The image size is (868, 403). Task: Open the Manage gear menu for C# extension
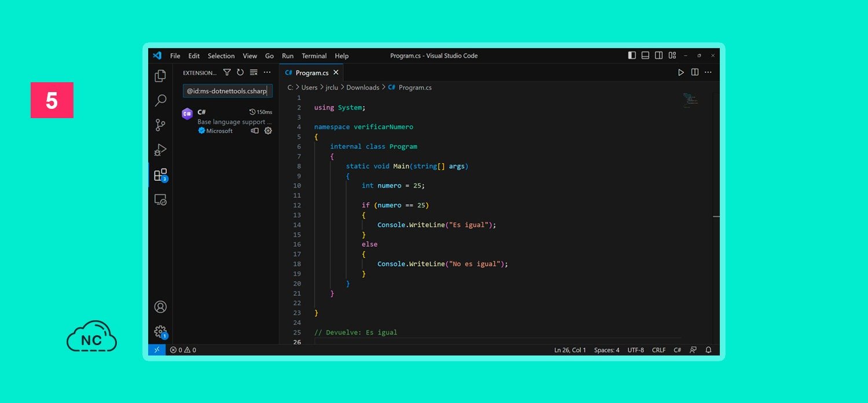tap(268, 131)
